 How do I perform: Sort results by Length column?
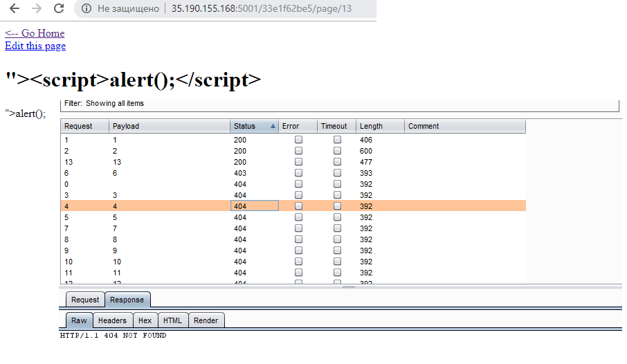tap(379, 126)
